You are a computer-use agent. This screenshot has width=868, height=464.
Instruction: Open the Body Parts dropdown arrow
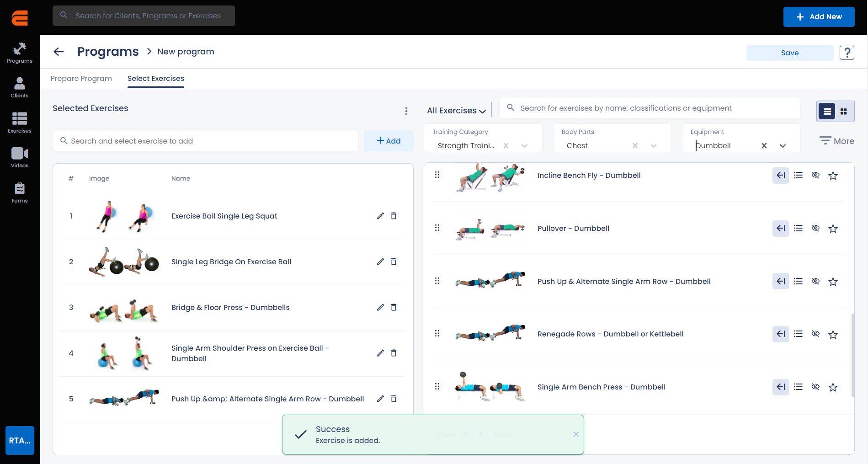[654, 146]
